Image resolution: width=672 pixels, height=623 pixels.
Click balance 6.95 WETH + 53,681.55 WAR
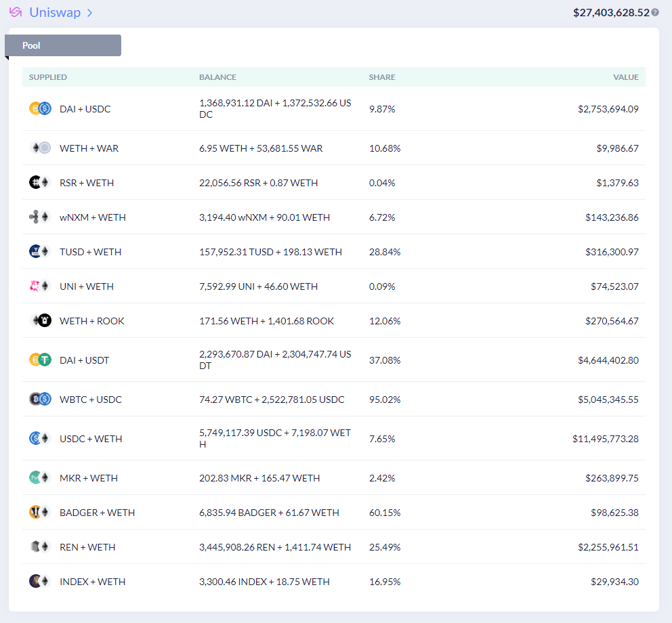pyautogui.click(x=261, y=148)
